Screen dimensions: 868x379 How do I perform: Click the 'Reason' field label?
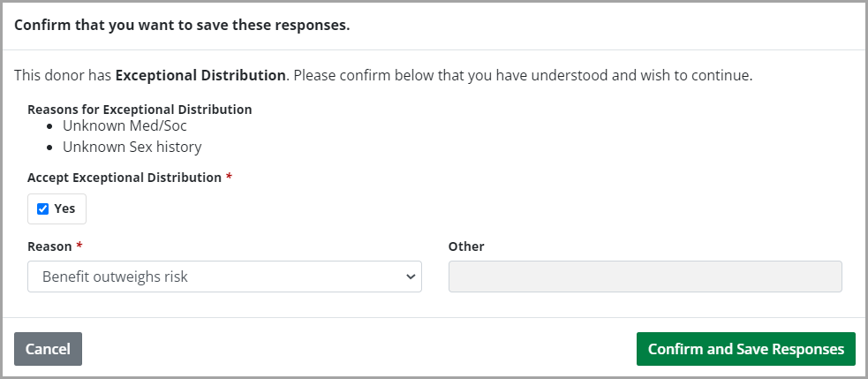[x=49, y=246]
